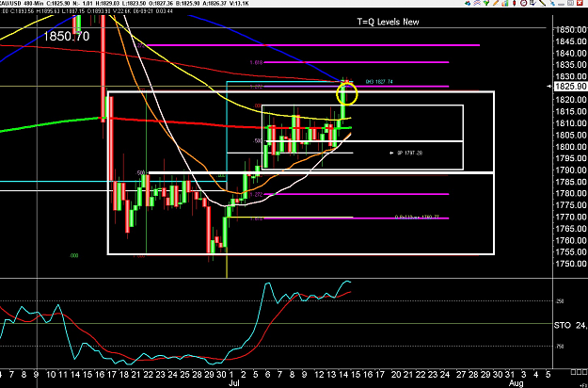The image size is (588, 388).
Task: Click the Jul month label on date axis
Action: tap(233, 383)
